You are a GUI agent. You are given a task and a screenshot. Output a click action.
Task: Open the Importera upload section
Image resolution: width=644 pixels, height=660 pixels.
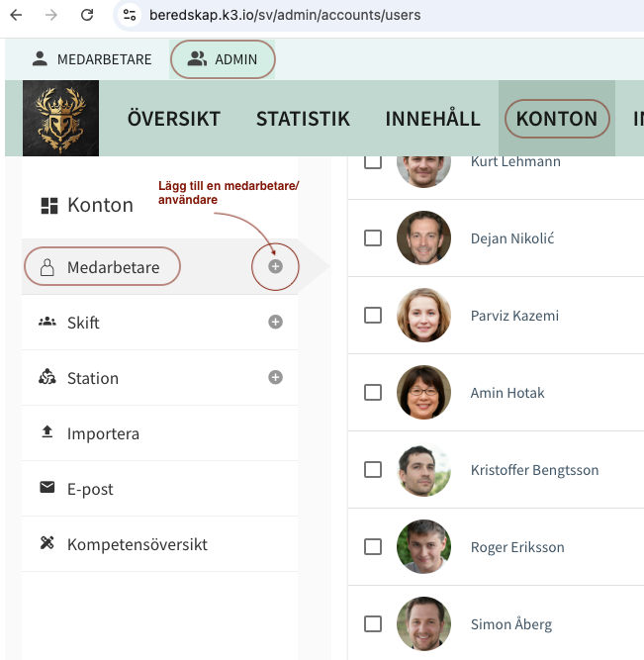[x=103, y=433]
